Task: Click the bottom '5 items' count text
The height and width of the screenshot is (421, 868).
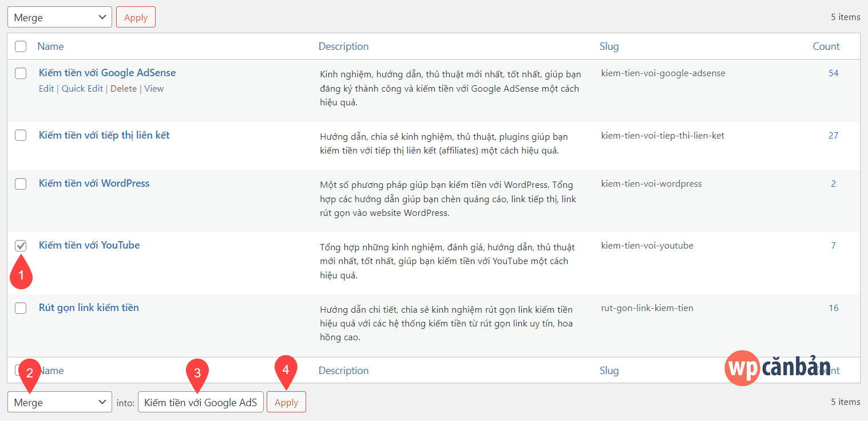Action: point(845,402)
